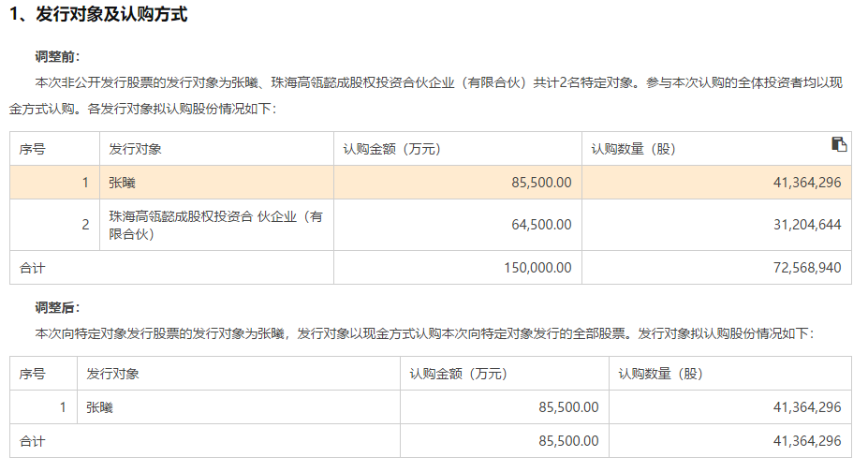
Task: Click the 调整前 label
Action: coord(58,57)
